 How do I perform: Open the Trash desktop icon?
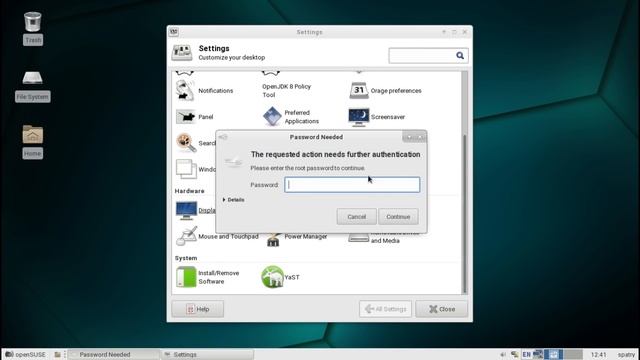(33, 22)
